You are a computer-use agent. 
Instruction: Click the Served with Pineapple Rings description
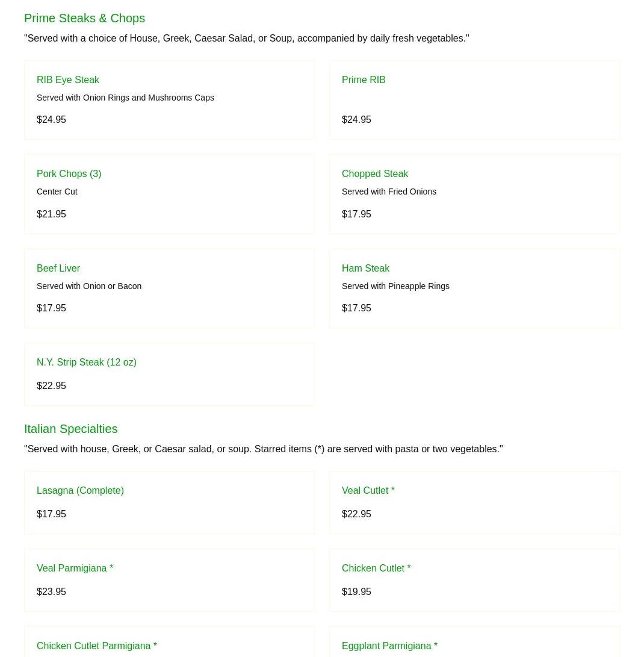click(x=395, y=286)
